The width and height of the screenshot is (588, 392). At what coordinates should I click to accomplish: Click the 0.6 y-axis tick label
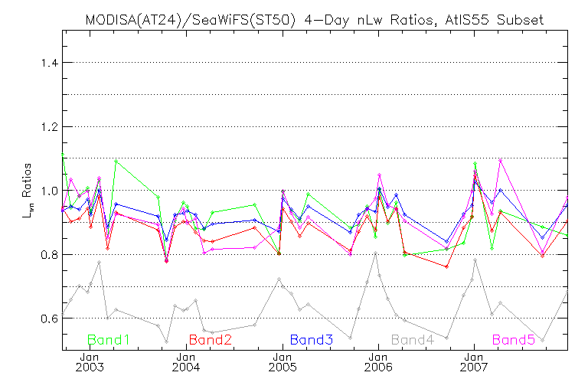[x=50, y=318]
